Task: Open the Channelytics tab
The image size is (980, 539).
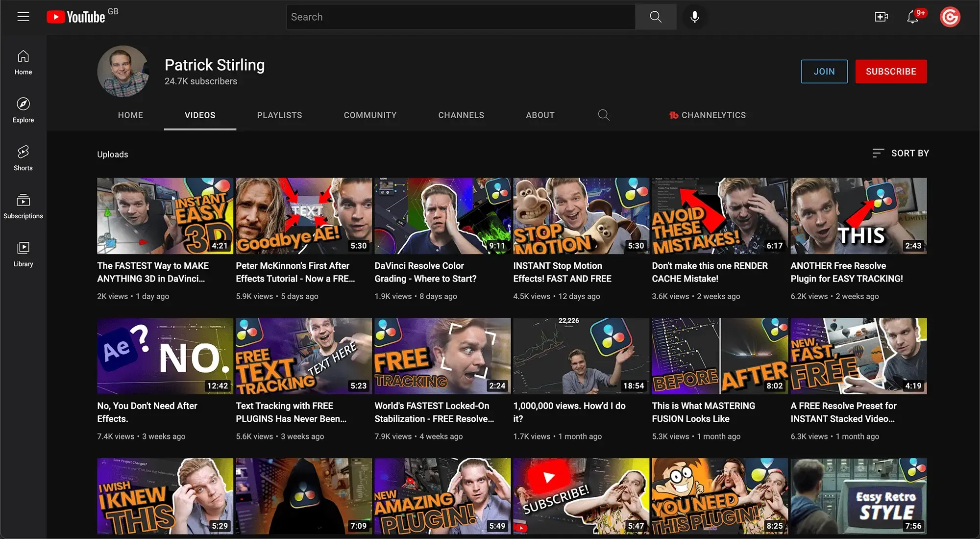Action: click(x=708, y=115)
